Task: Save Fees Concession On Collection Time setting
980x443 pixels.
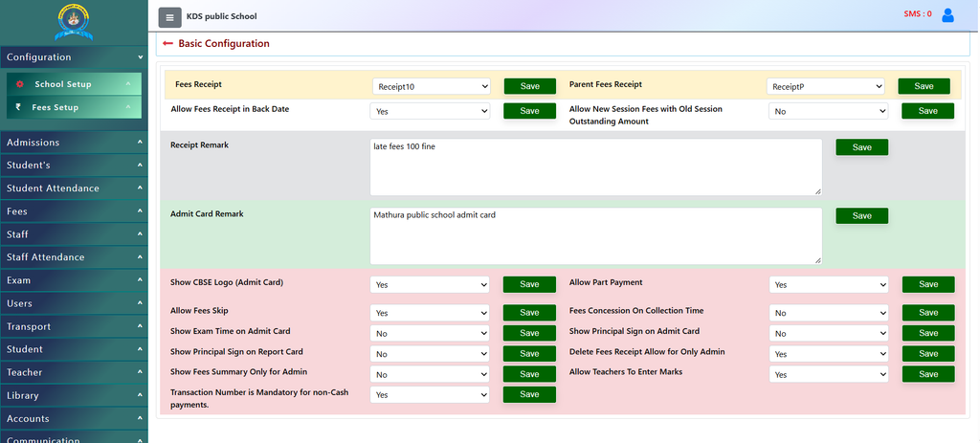Action: [928, 313]
